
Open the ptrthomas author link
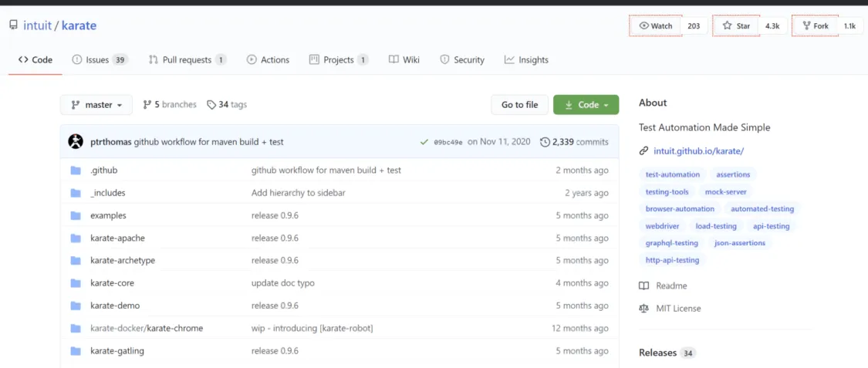(110, 142)
